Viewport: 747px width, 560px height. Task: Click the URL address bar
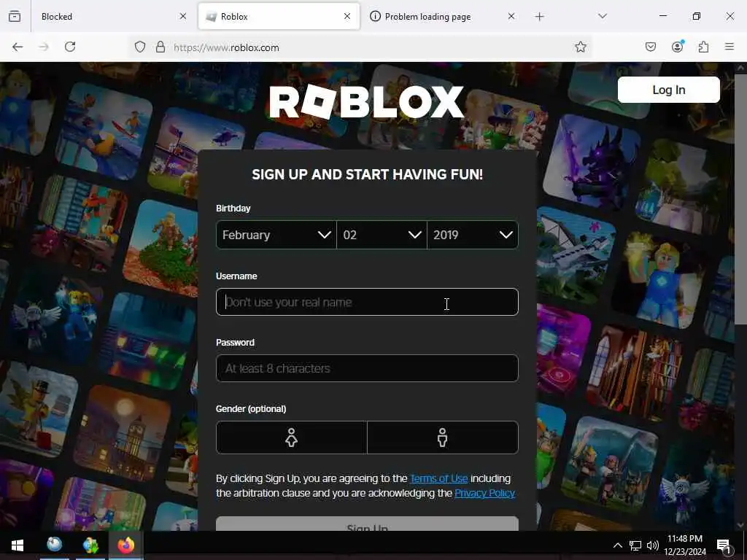pyautogui.click(x=362, y=47)
